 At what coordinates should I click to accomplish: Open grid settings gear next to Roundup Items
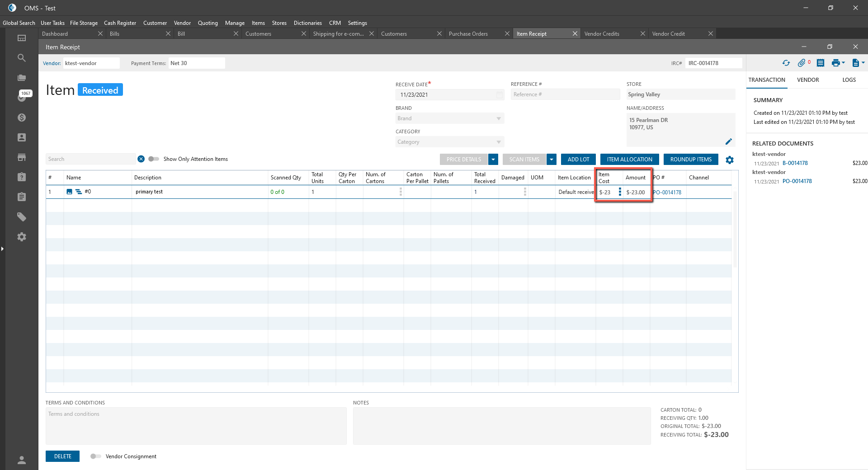[730, 160]
